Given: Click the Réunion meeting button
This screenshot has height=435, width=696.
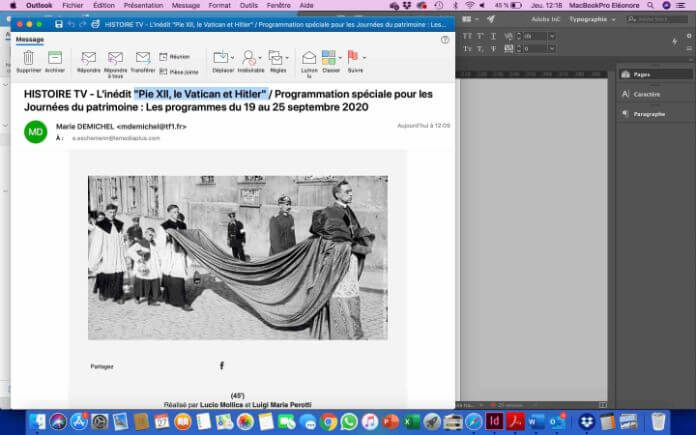Looking at the screenshot, I should [174, 57].
